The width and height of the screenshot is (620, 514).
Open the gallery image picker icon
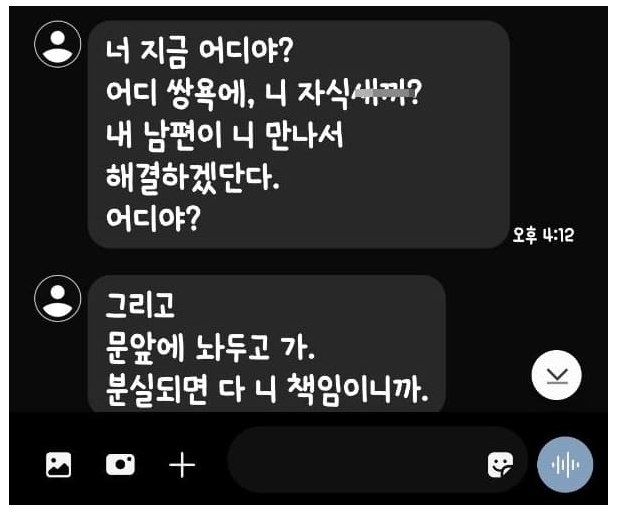click(59, 465)
